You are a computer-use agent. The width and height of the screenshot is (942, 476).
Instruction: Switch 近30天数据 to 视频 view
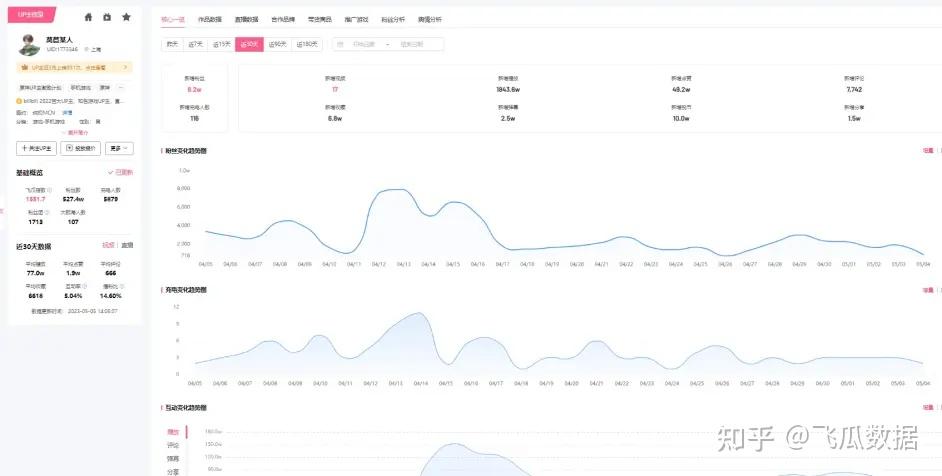(108, 245)
